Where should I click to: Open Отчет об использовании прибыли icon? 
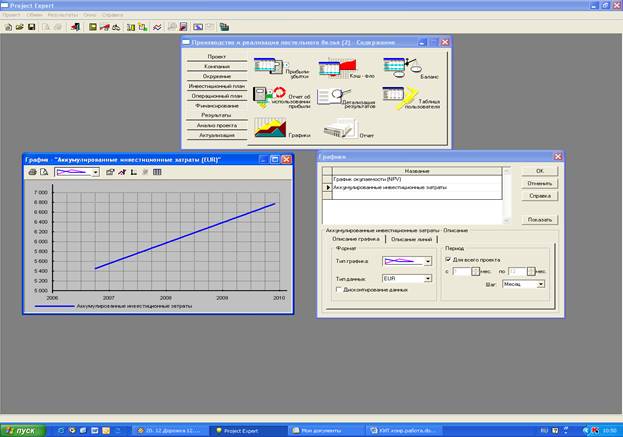tap(267, 96)
